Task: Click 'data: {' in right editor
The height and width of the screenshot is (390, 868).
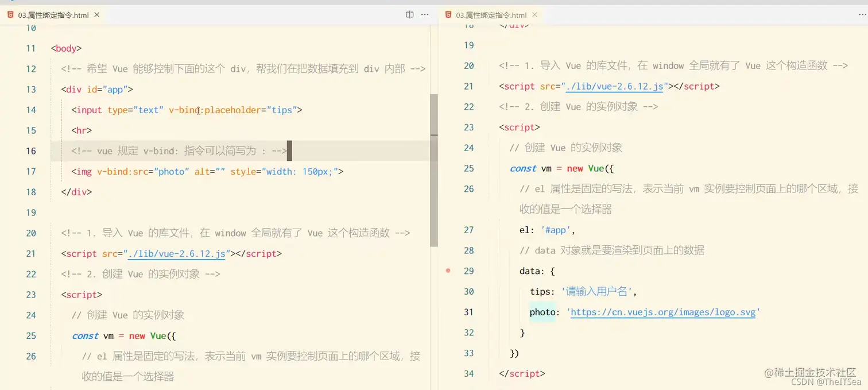Action: pyautogui.click(x=537, y=271)
